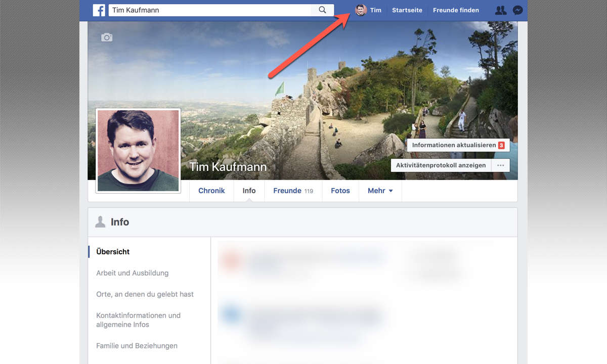Click the small profile avatar beside Tim

361,10
